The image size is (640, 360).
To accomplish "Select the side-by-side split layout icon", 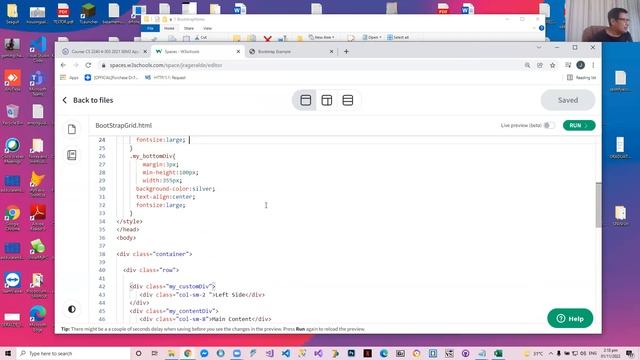I will click(327, 100).
